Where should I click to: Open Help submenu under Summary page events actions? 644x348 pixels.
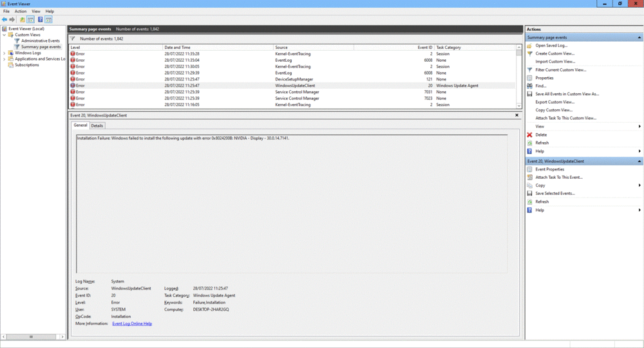click(x=639, y=151)
